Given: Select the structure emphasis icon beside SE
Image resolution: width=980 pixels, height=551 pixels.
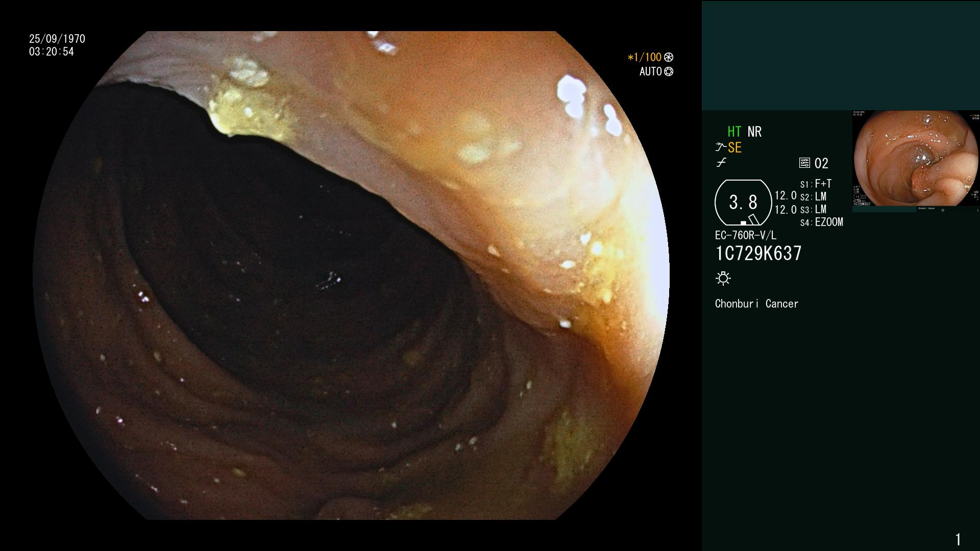Looking at the screenshot, I should [721, 147].
